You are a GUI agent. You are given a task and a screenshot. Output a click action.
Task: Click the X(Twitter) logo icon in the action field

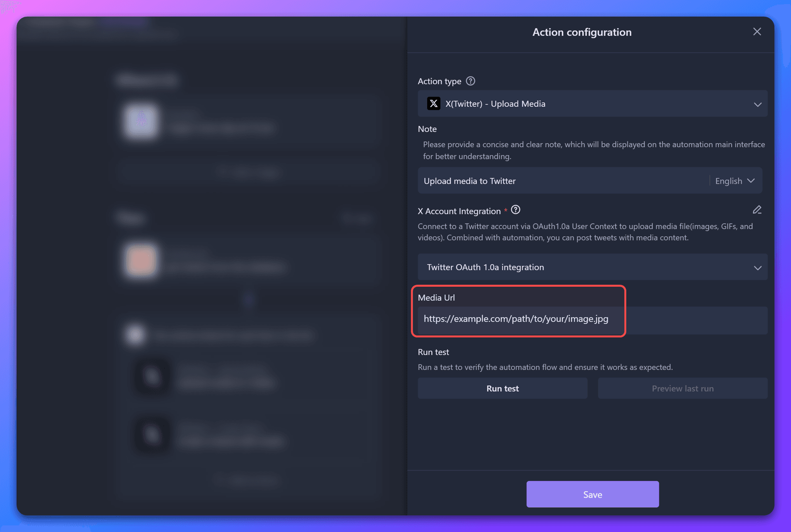[433, 103]
